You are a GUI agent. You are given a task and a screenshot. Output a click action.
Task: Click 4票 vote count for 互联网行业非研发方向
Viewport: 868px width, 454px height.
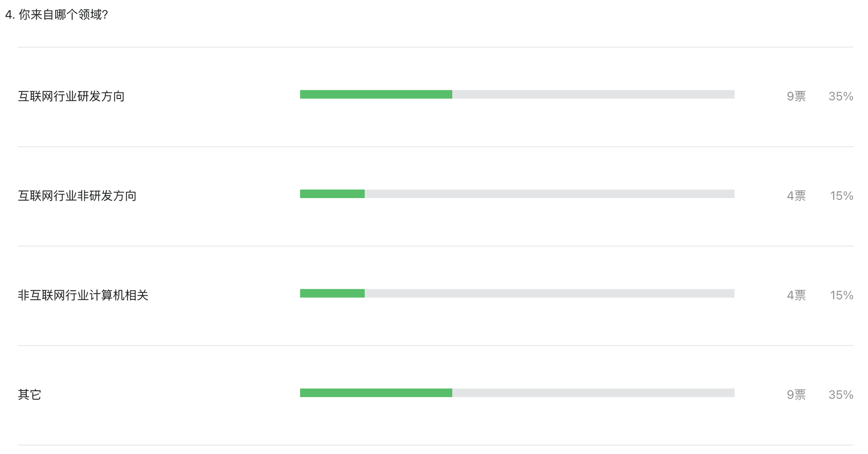click(796, 196)
